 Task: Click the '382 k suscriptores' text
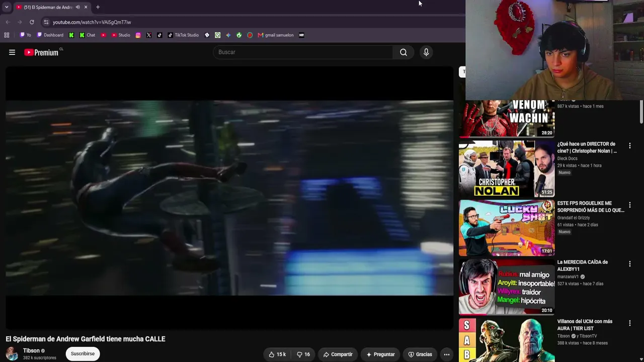(x=40, y=358)
